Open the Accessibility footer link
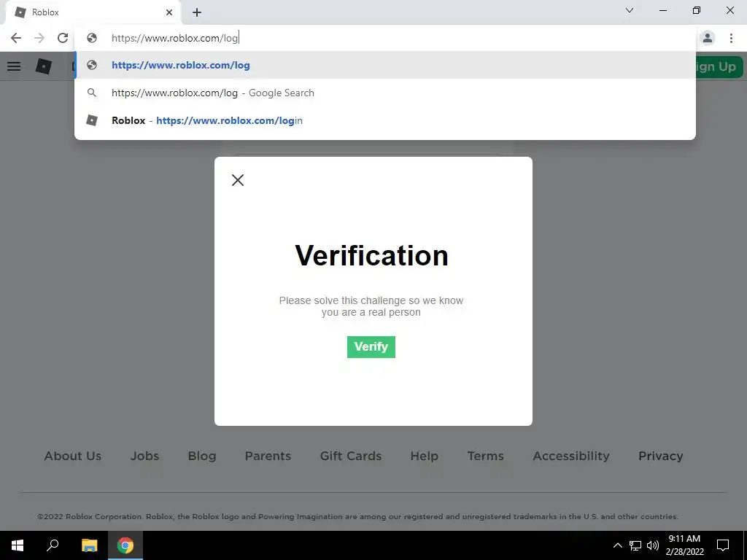 click(x=571, y=456)
